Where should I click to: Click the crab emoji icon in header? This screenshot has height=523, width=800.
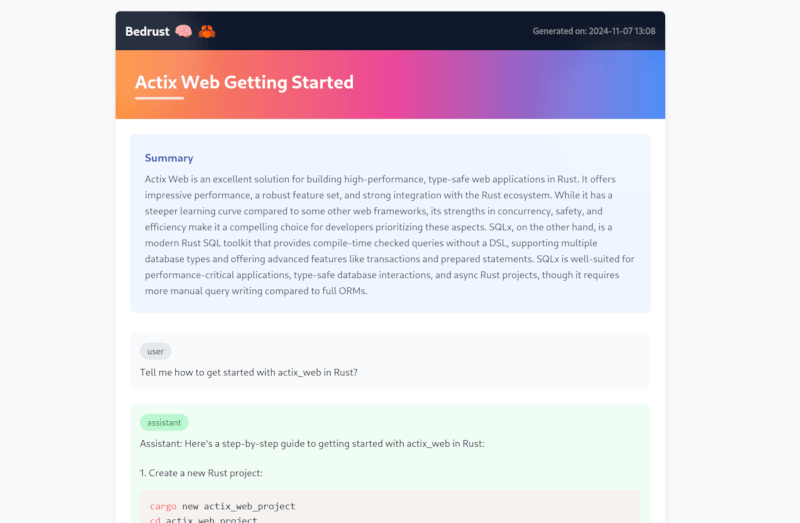tap(207, 31)
